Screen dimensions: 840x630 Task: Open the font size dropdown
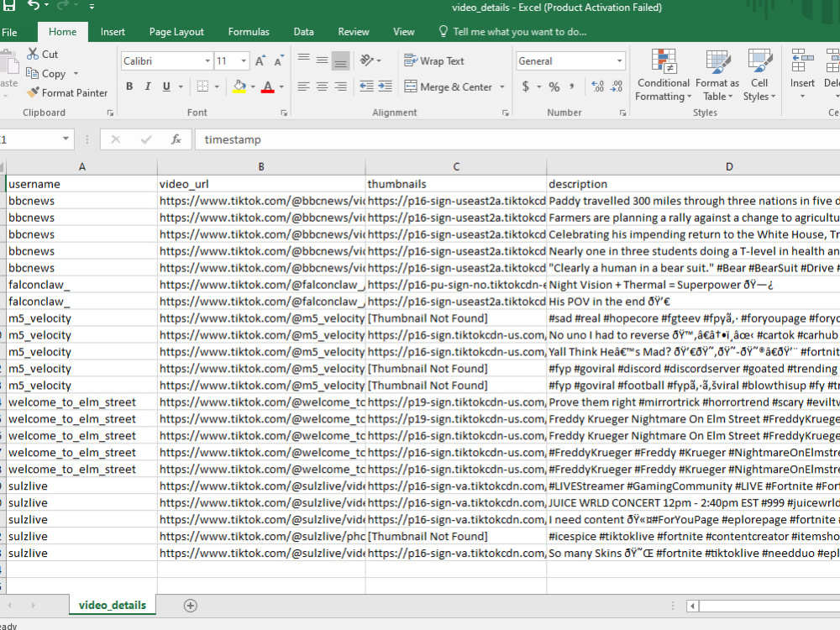[244, 61]
